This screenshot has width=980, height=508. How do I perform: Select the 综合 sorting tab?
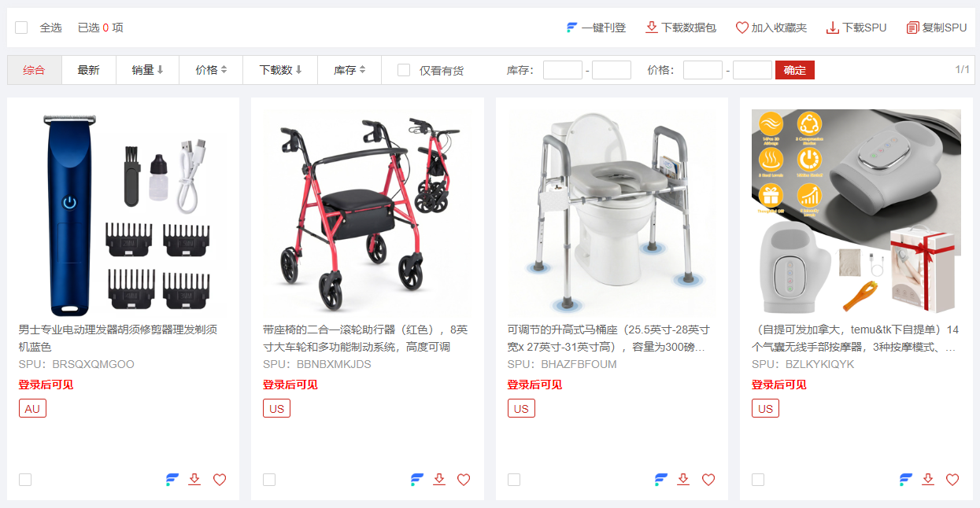click(35, 70)
